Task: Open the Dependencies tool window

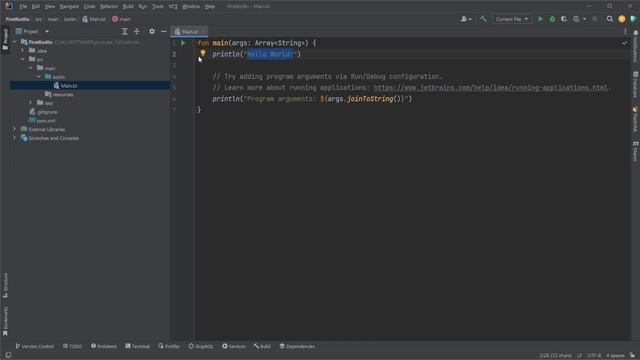Action: tap(297, 346)
